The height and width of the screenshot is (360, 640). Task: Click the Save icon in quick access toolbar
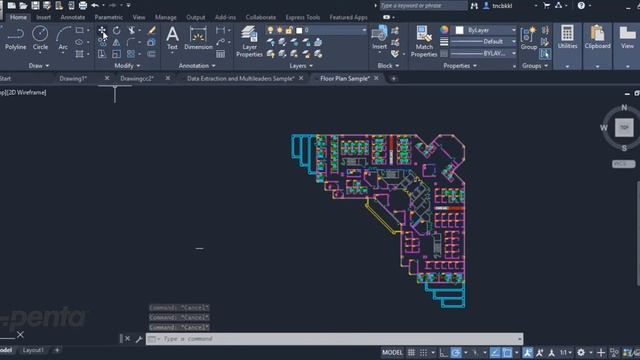pyautogui.click(x=35, y=5)
